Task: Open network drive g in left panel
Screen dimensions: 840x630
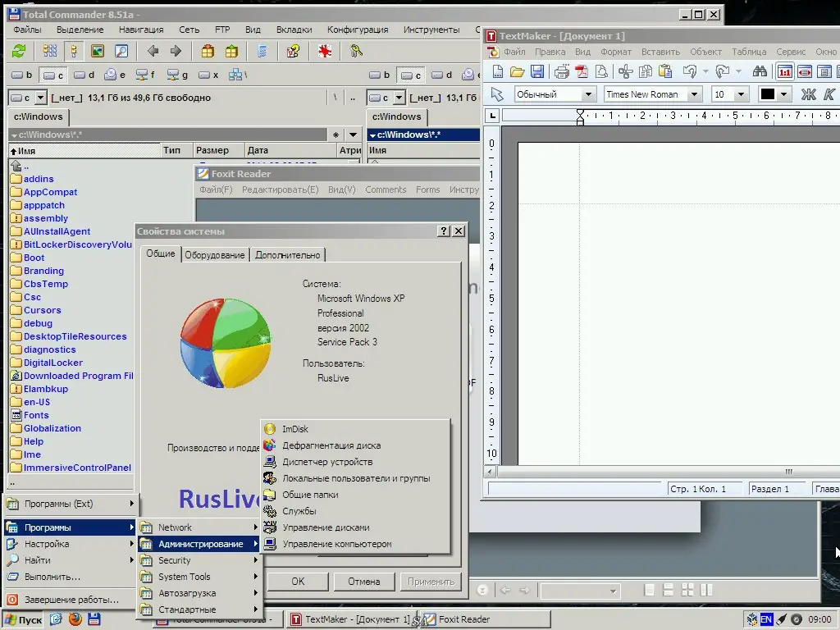Action: tap(177, 75)
